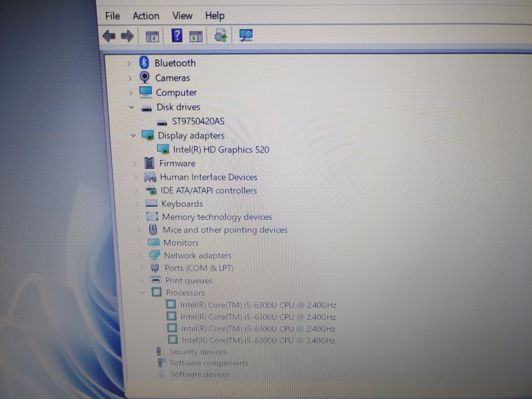
Task: Open the File menu
Action: (x=112, y=16)
